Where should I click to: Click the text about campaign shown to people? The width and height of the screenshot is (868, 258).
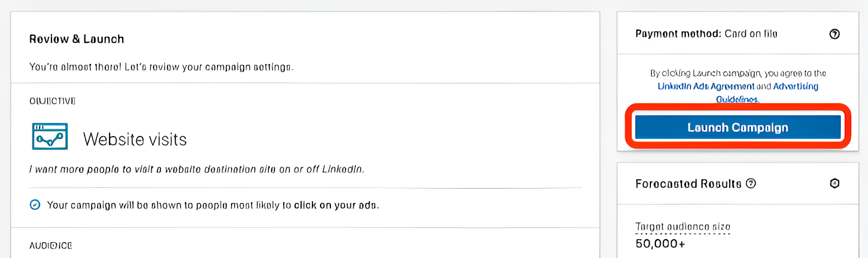(213, 205)
